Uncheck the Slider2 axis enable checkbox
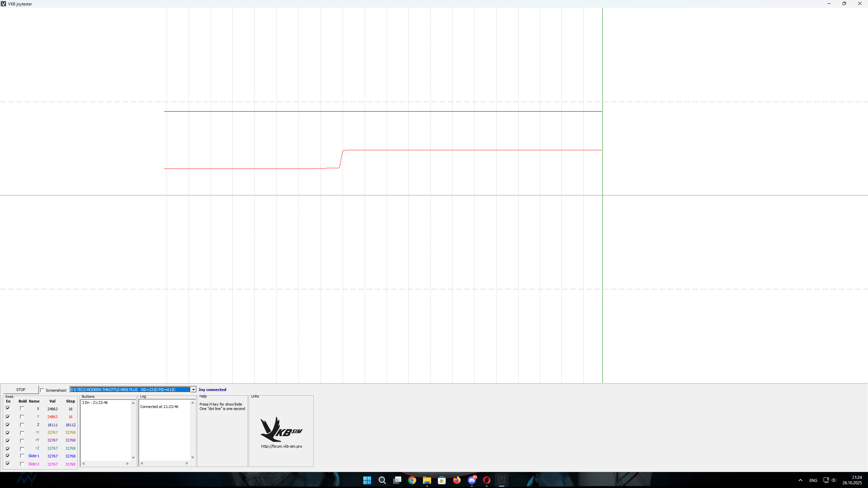The image size is (868, 488). 8,464
